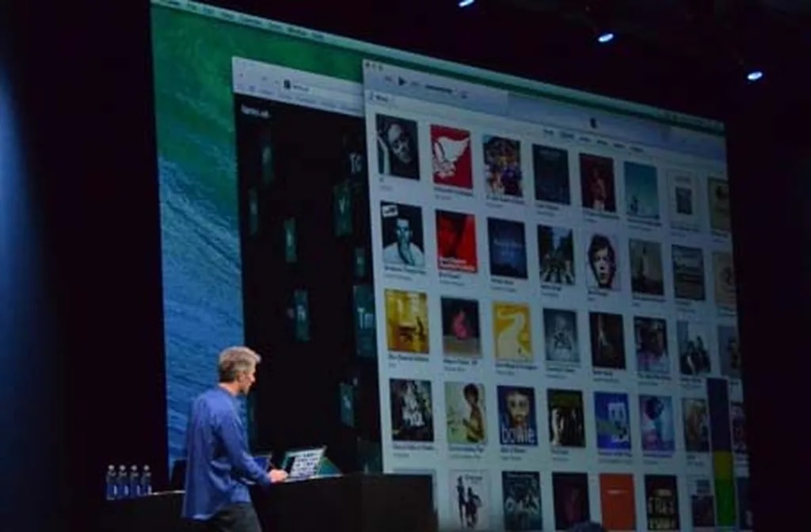Switch to the Albums view tab
The width and height of the screenshot is (811, 532).
(x=567, y=135)
